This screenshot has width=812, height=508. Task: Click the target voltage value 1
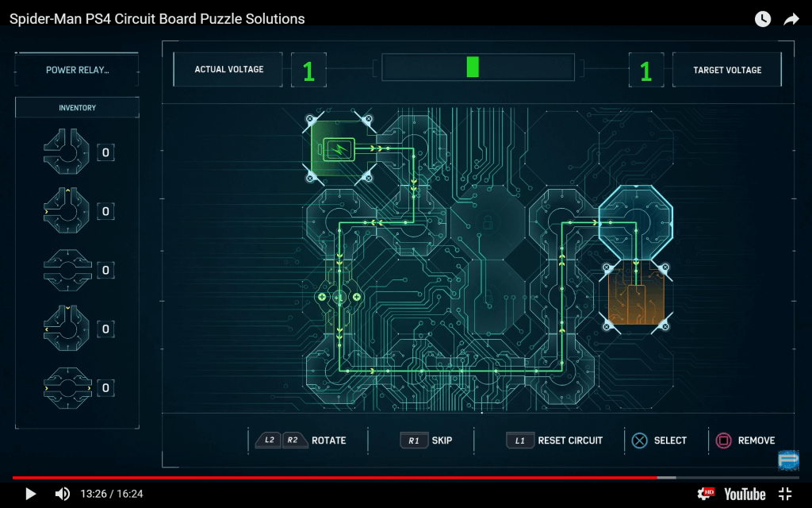pos(645,71)
